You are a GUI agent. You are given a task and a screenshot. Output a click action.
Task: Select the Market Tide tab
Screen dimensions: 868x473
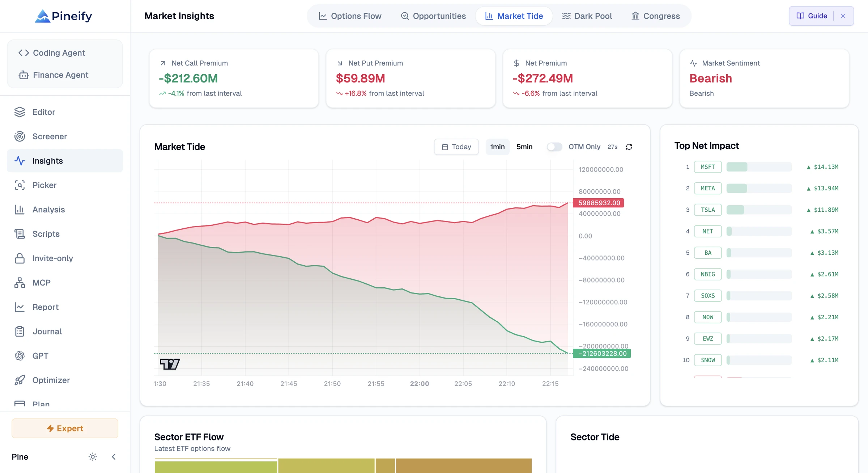(514, 16)
